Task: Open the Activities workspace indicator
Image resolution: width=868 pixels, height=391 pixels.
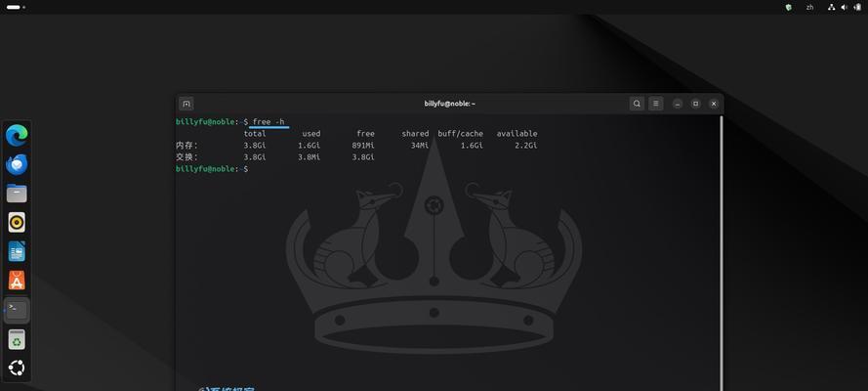Action: [16, 7]
